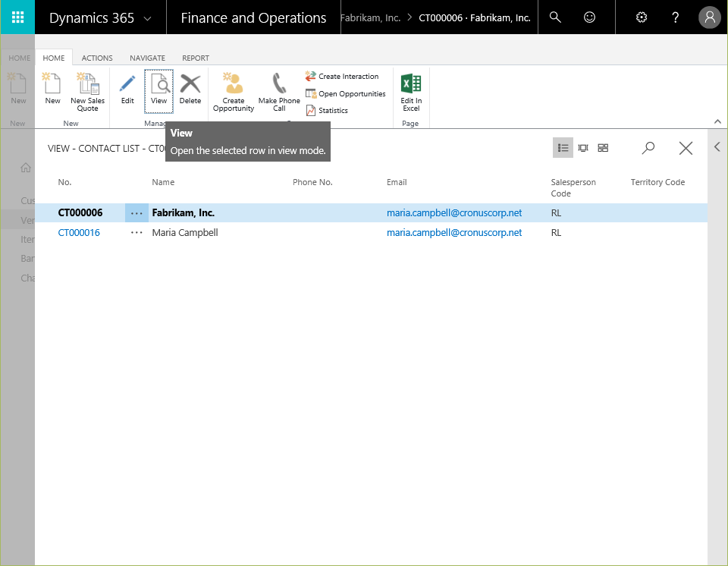
Task: Click RL salesperson code for Maria Campbell
Action: click(x=556, y=232)
